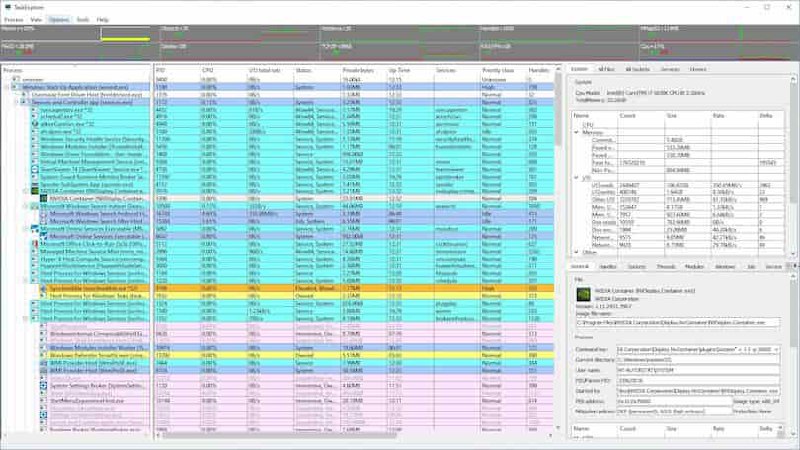Open the Windows tab in the lower panel
The width and height of the screenshot is (800, 450).
pos(725,267)
